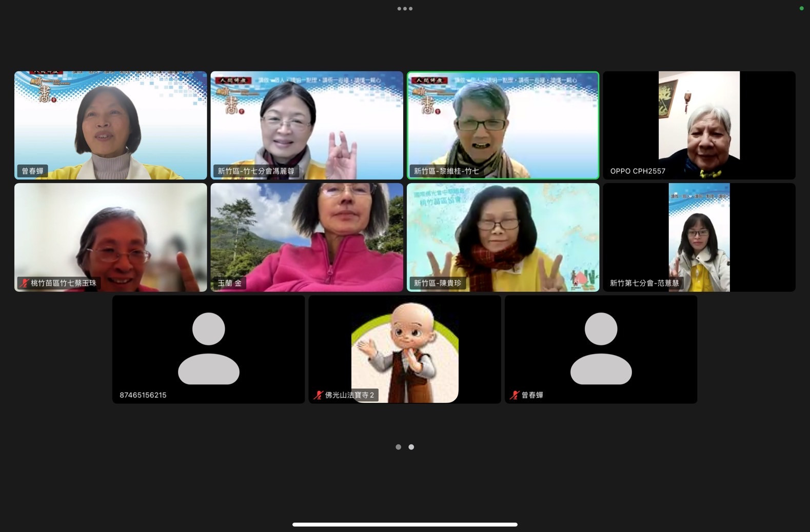Click the cartoon monk avatar image
The width and height of the screenshot is (810, 532).
tap(405, 351)
